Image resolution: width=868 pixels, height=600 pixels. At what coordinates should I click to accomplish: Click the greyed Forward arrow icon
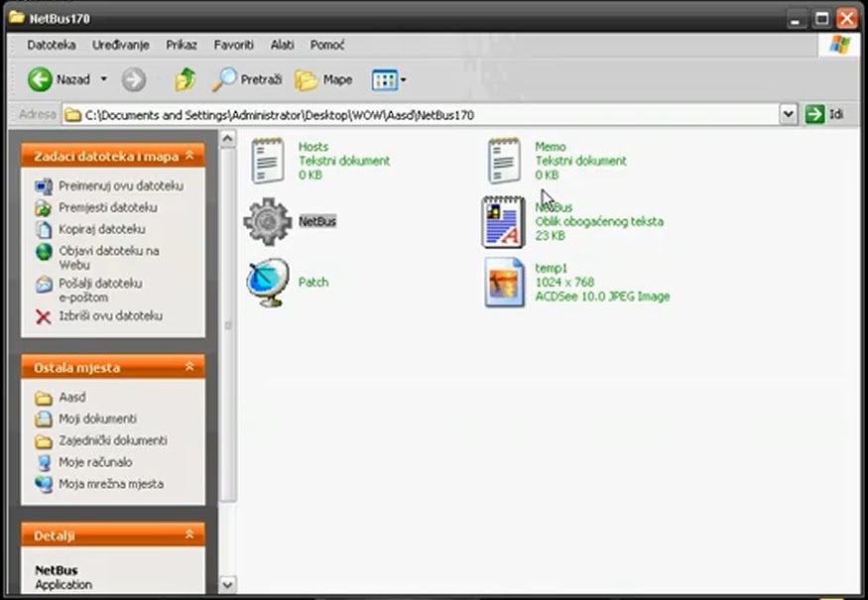coord(133,79)
